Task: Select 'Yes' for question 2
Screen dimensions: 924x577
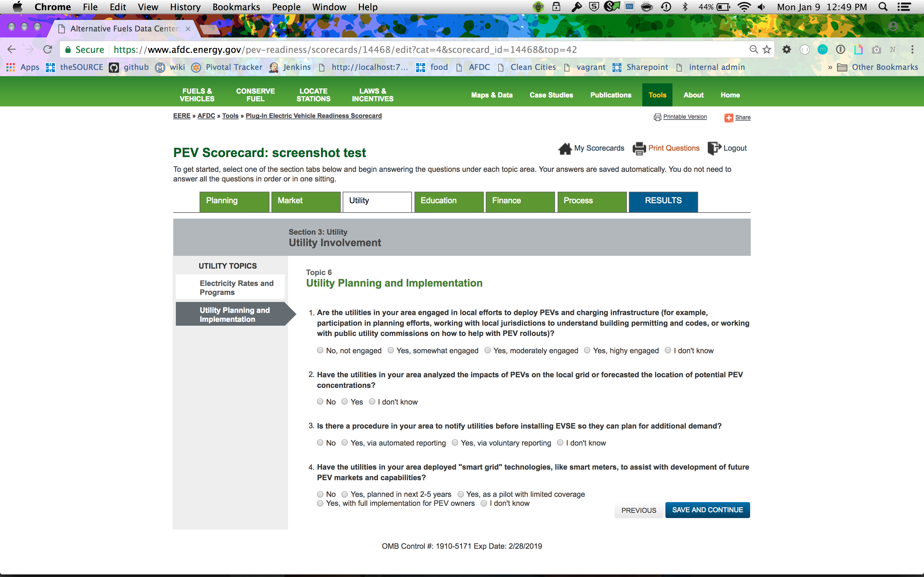Action: pyautogui.click(x=344, y=401)
